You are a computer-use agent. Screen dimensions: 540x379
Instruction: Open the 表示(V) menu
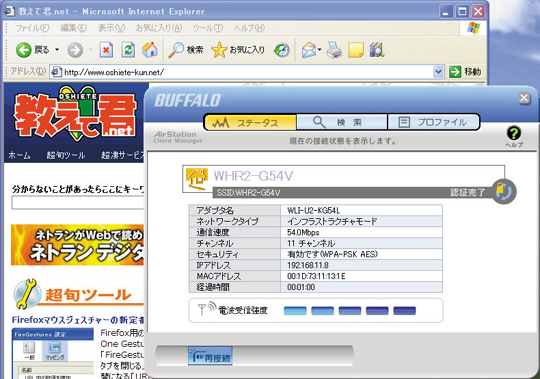(x=112, y=28)
